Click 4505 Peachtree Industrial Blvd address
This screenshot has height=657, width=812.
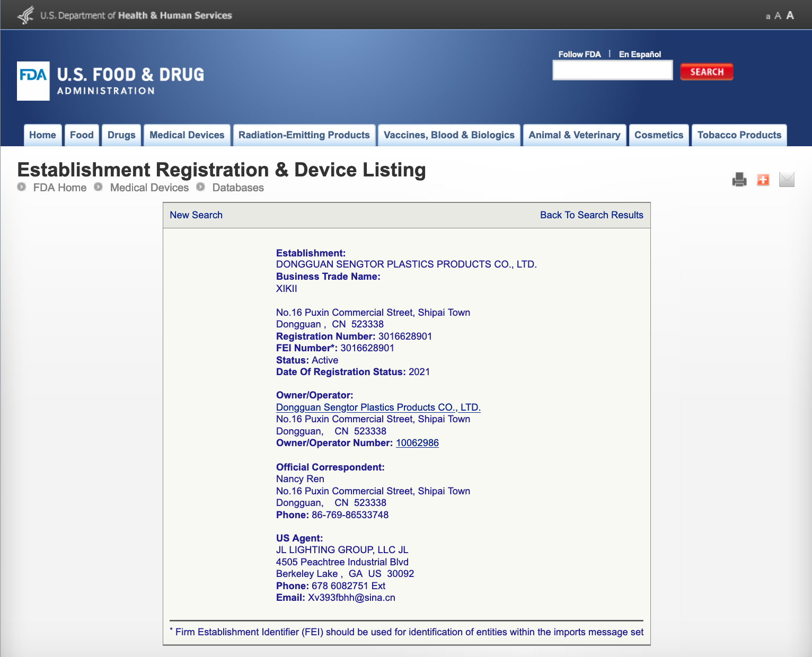[342, 562]
